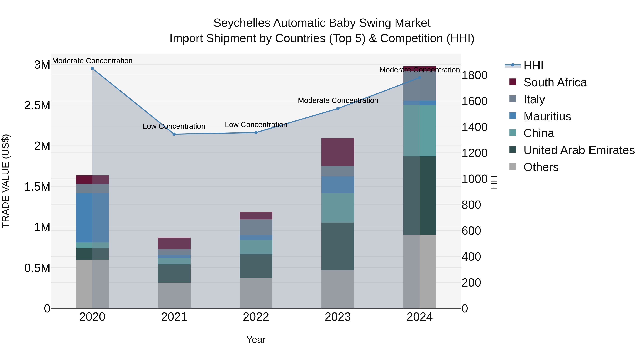This screenshot has height=362, width=644.
Task: Click United Arab Emirates segment in 2024 bar
Action: [420, 195]
